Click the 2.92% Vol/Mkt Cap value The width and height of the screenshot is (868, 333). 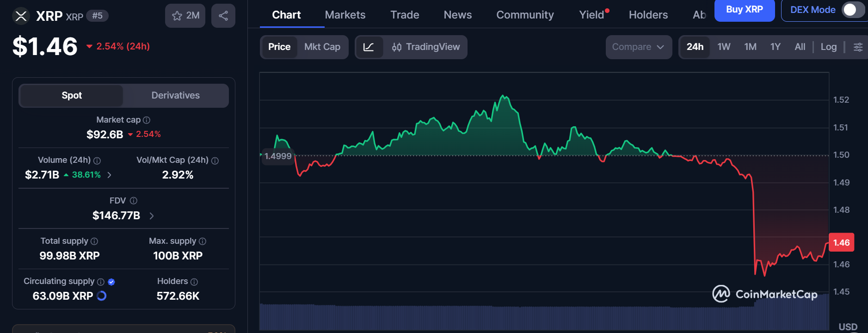tap(178, 175)
